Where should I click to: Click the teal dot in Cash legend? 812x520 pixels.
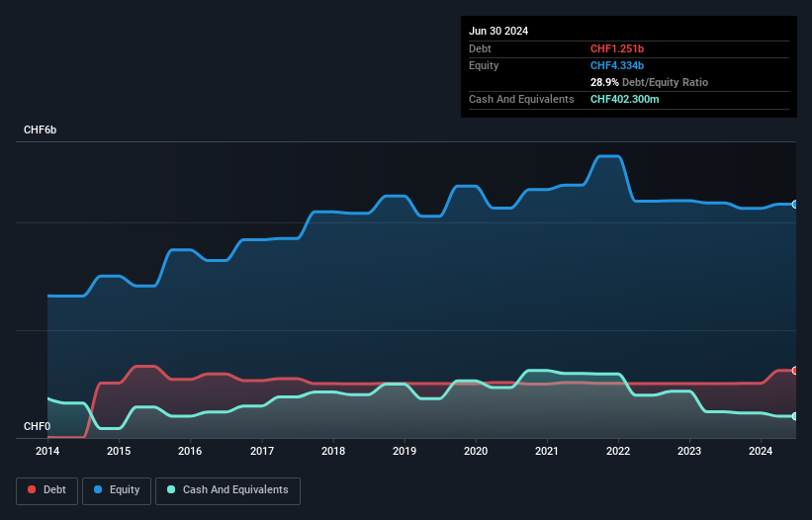tap(171, 490)
